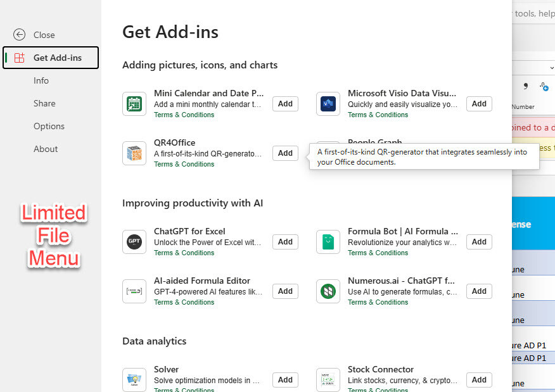555x392 pixels.
Task: Open Terms & Conditions for AI-aided Formula Editor
Action: coord(184,302)
